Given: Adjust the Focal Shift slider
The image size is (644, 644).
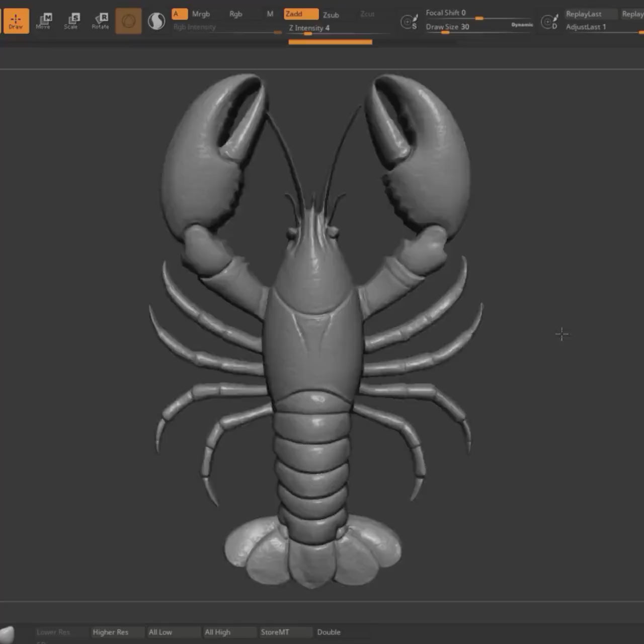Looking at the screenshot, I should click(x=478, y=14).
